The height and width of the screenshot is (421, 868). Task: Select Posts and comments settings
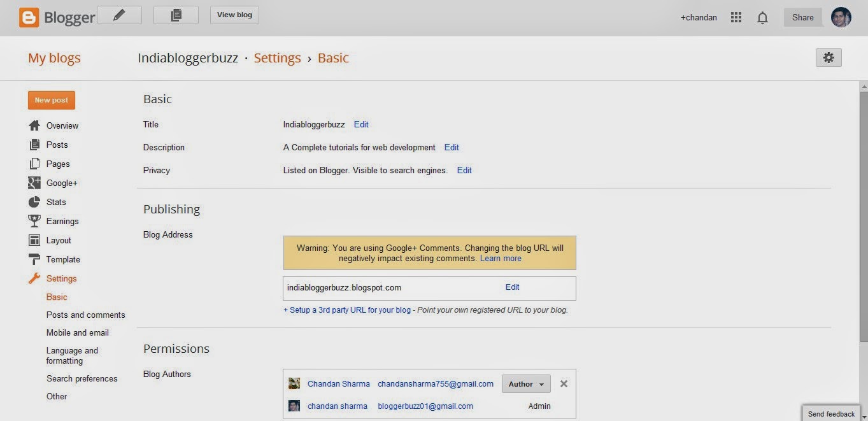click(86, 315)
